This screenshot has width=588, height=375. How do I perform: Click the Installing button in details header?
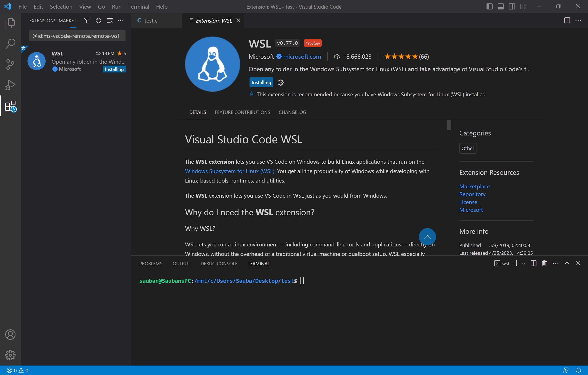point(261,82)
